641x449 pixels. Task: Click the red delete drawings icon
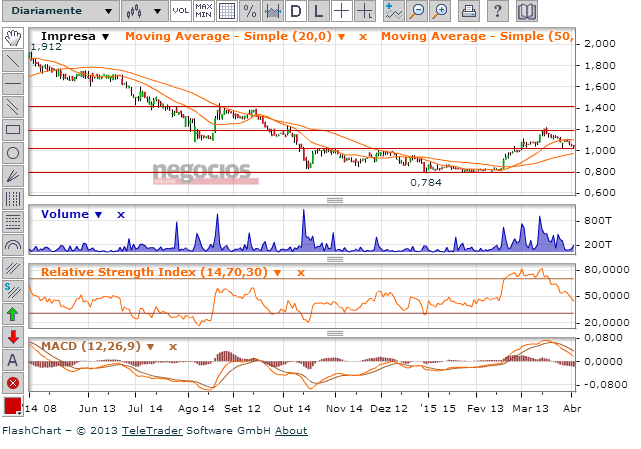[13, 383]
